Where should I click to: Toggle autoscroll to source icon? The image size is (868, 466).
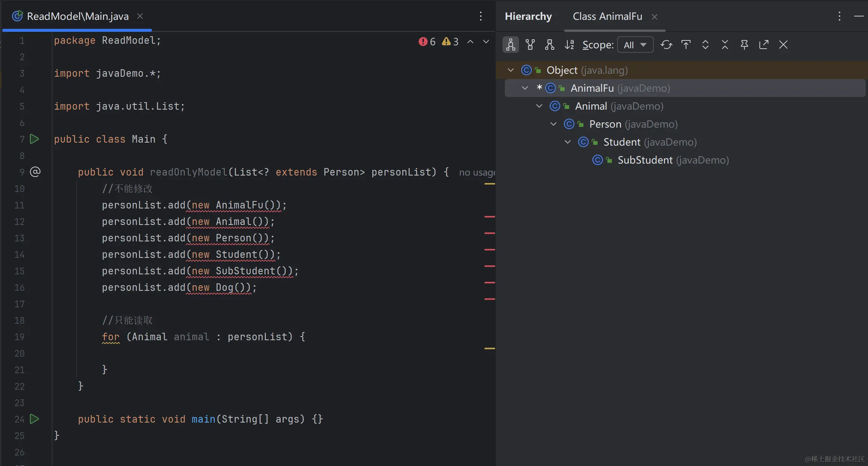tap(686, 45)
